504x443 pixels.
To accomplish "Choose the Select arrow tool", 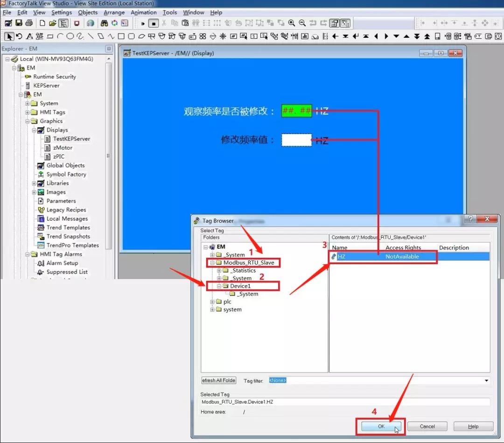I will [x=9, y=36].
